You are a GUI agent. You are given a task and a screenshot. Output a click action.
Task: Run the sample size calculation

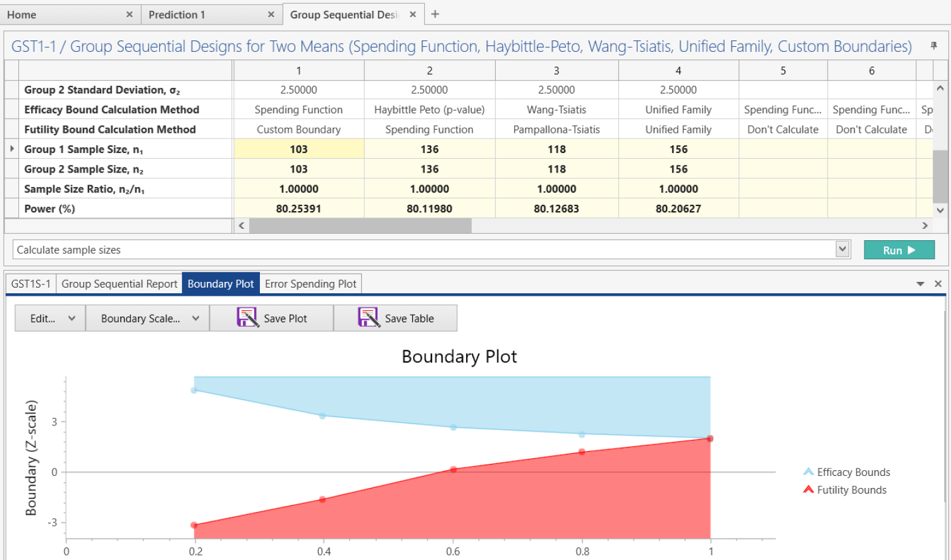[x=899, y=249]
